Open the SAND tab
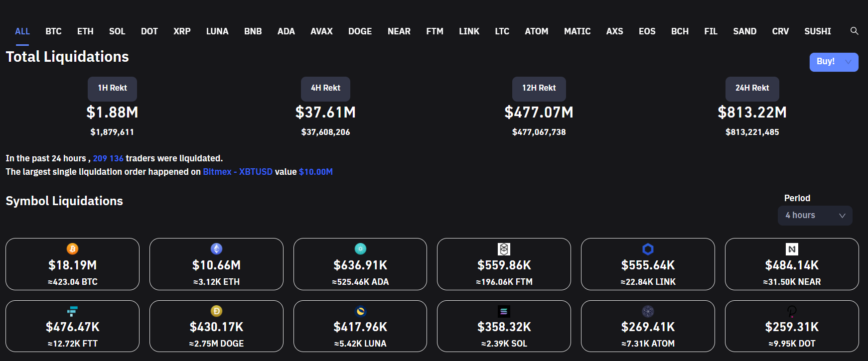This screenshot has width=868, height=361. point(744,31)
